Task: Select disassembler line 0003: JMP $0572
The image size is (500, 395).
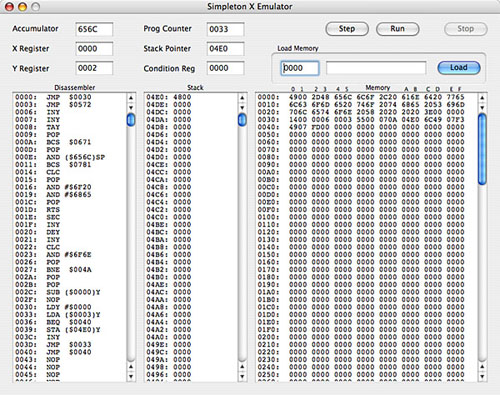Action: pos(53,105)
